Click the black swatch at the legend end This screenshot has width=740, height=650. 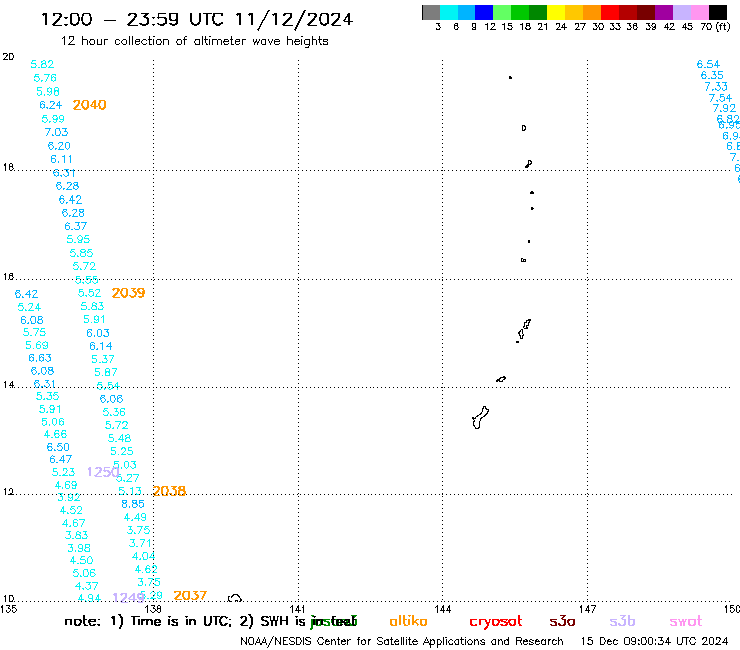coord(717,12)
